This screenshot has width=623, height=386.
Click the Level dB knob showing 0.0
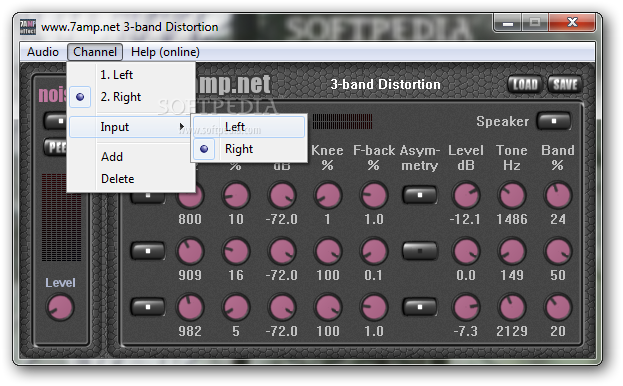pyautogui.click(x=466, y=251)
